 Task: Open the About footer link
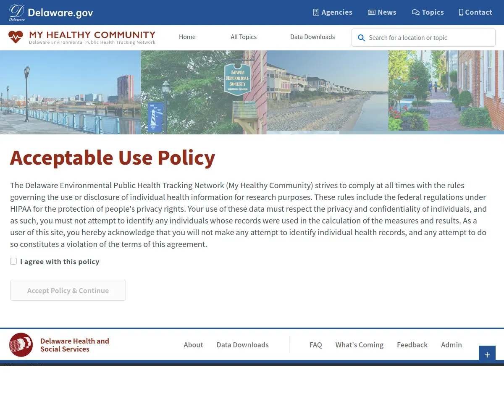(193, 345)
